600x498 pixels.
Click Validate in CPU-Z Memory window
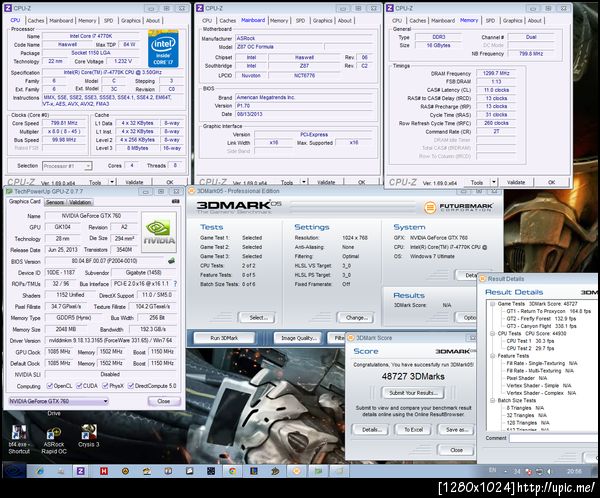tap(515, 182)
